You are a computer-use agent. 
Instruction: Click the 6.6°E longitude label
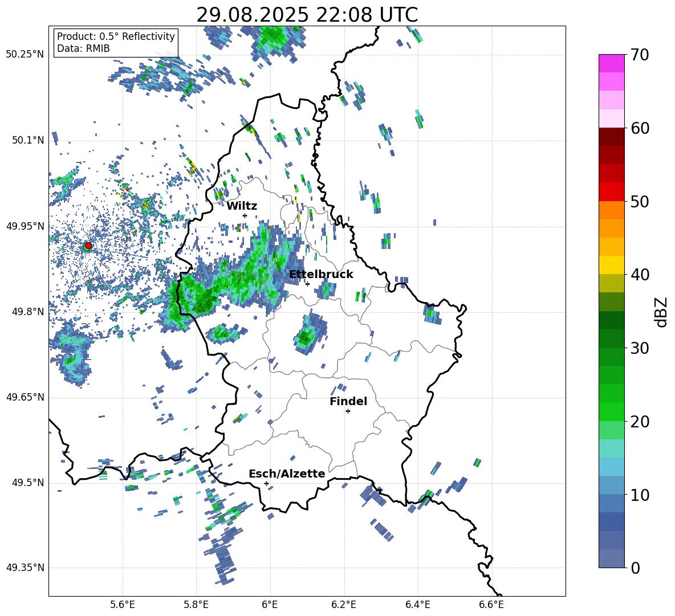coord(491,605)
